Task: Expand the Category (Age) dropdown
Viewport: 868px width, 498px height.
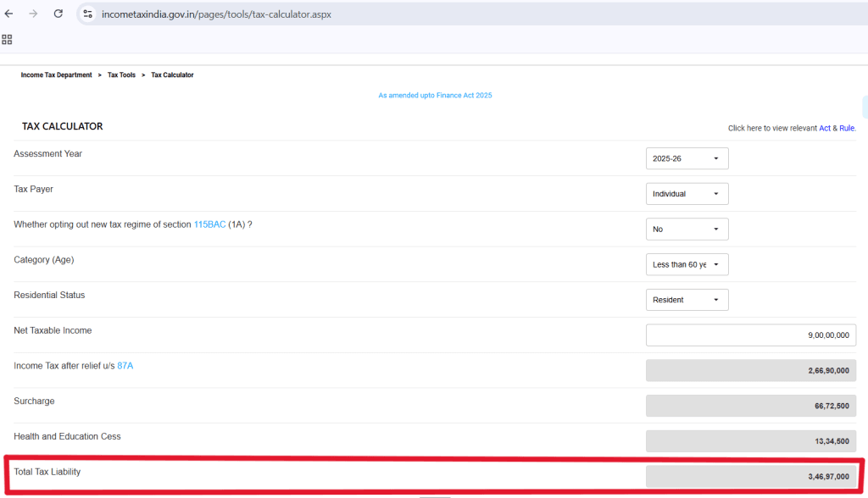Action: (687, 264)
